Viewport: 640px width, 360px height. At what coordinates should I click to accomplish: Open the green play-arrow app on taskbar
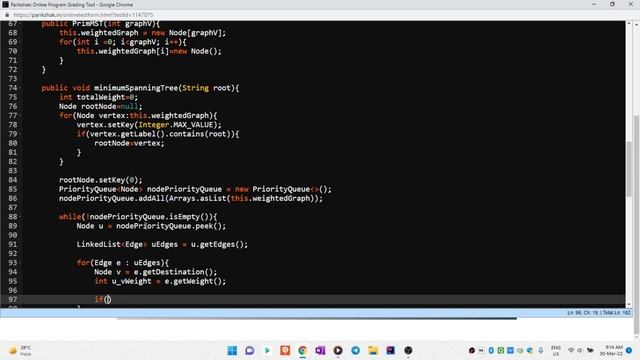click(x=267, y=350)
